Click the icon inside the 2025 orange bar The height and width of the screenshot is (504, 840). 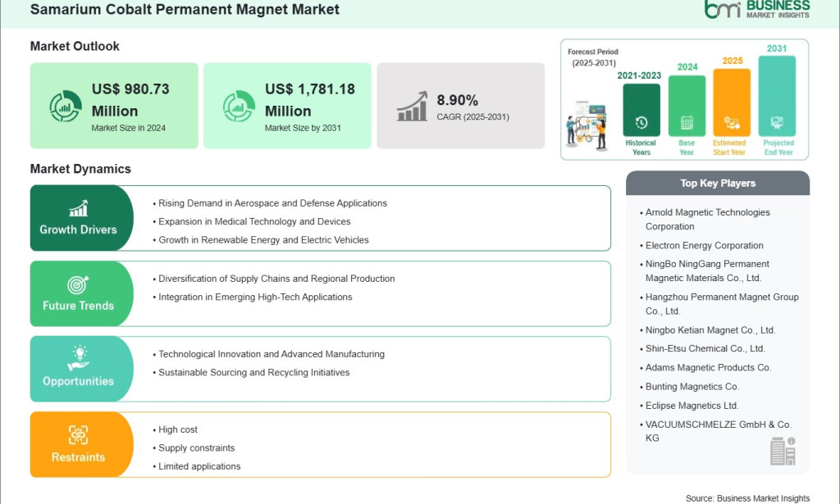(732, 123)
